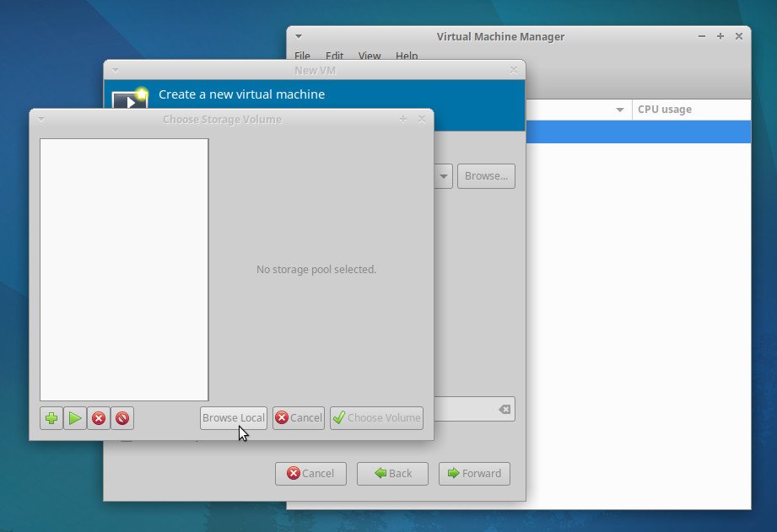Click Browse... in the New VM window

(x=486, y=176)
